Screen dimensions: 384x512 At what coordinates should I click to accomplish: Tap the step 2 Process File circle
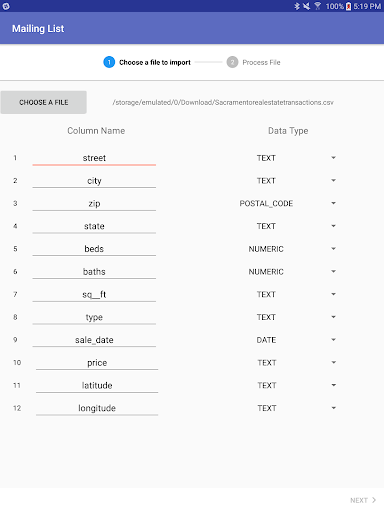(x=232, y=62)
